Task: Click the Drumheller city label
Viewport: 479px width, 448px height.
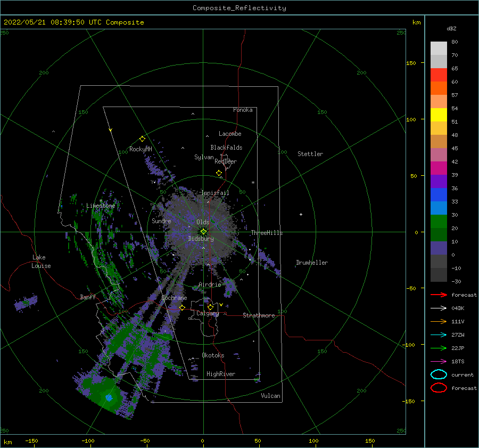Action: tap(312, 263)
